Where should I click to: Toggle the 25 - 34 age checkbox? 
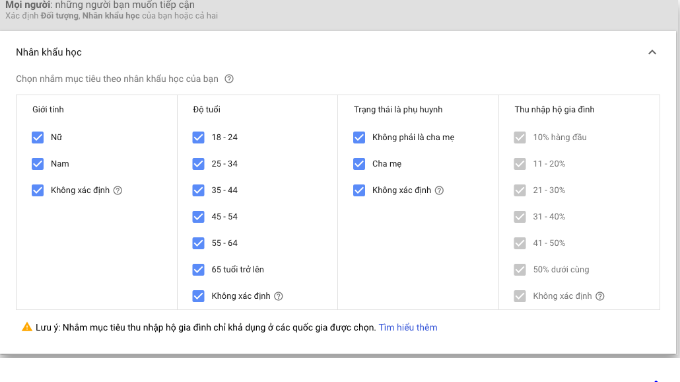(198, 164)
